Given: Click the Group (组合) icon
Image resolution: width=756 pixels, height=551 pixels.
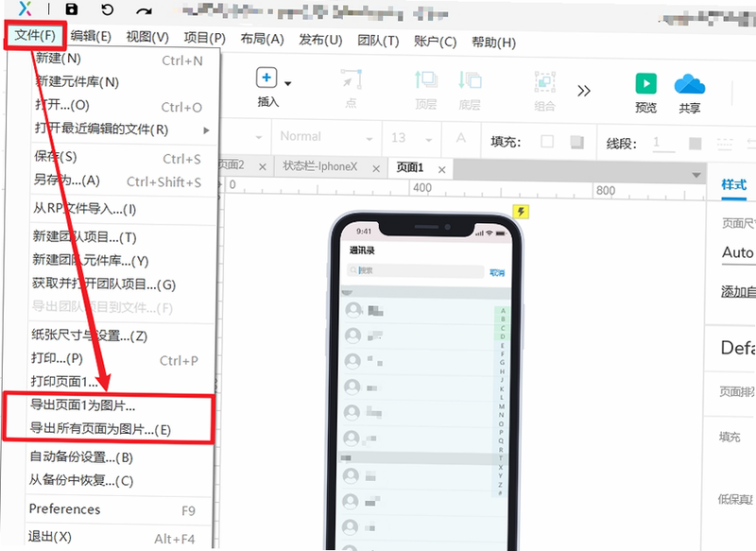Looking at the screenshot, I should click(545, 82).
